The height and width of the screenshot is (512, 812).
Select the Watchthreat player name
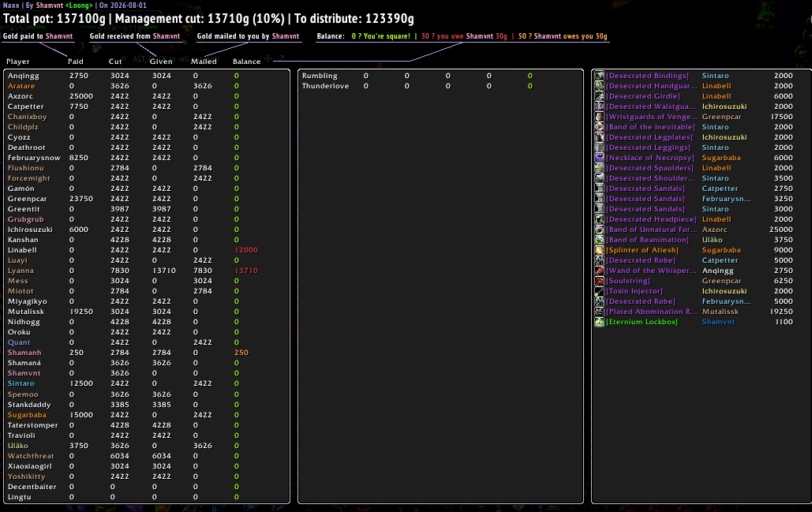click(x=31, y=456)
